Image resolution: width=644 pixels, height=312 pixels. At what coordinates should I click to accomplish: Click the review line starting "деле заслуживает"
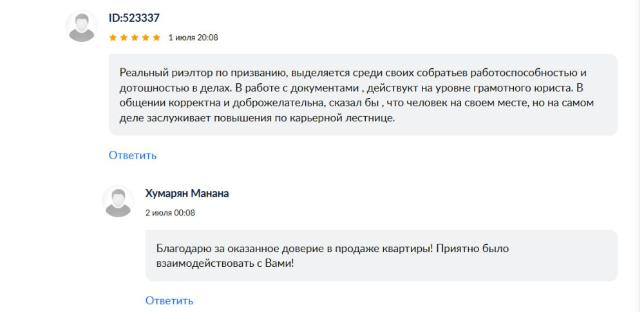pos(257,119)
